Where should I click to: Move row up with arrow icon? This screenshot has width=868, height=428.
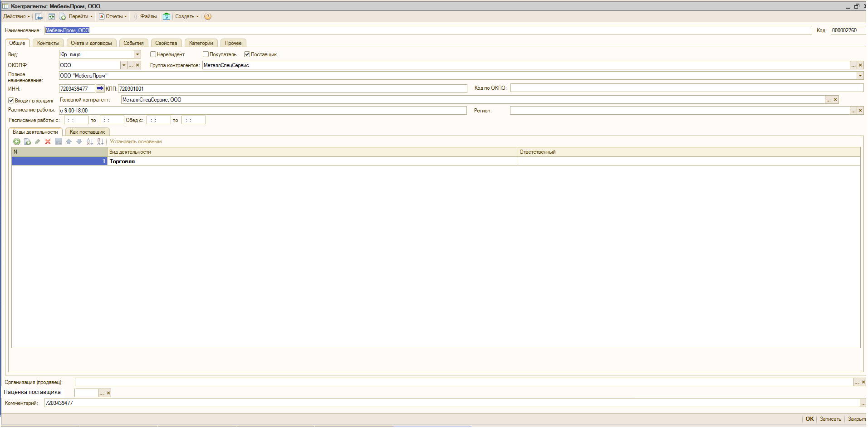[x=69, y=142]
